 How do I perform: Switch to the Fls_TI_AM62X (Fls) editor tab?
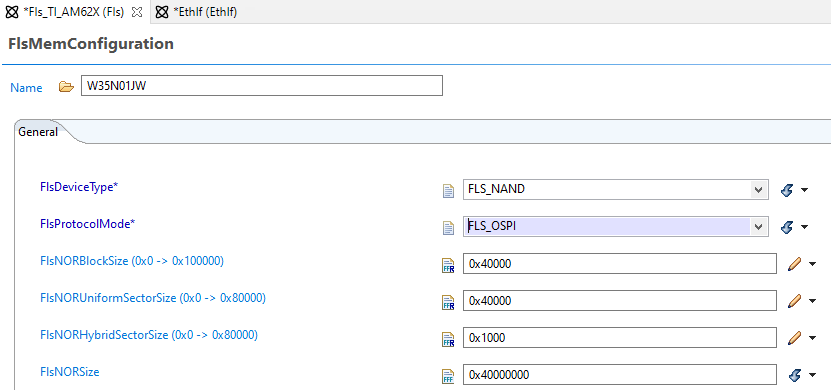74,13
